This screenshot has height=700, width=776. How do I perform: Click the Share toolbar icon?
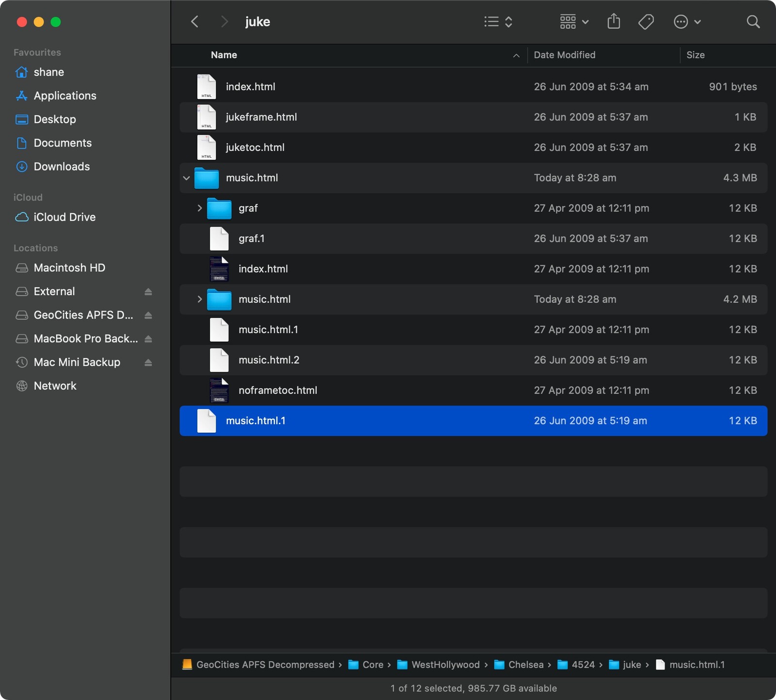pyautogui.click(x=614, y=21)
